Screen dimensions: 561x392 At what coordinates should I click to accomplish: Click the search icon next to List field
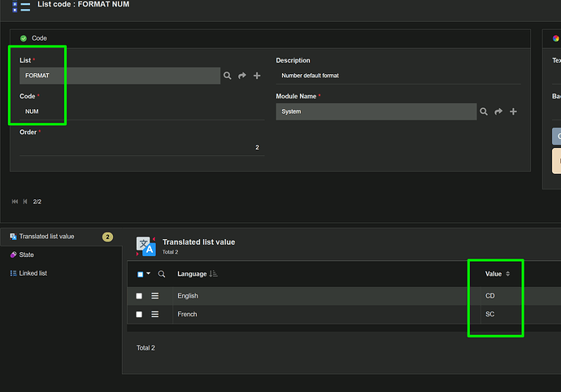tap(228, 76)
